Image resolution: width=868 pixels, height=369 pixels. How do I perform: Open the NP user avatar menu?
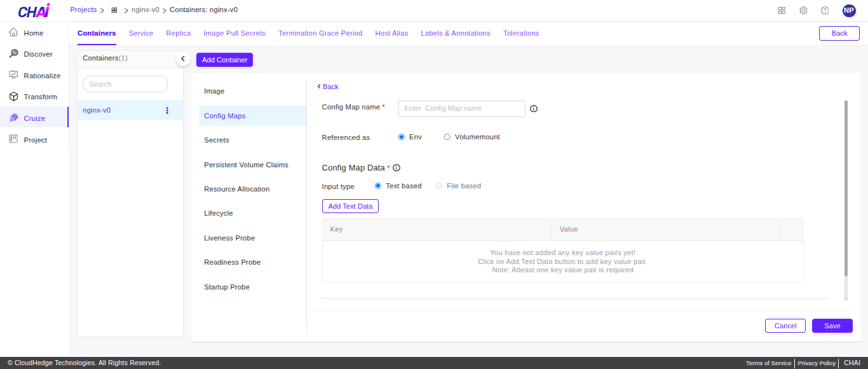(849, 10)
